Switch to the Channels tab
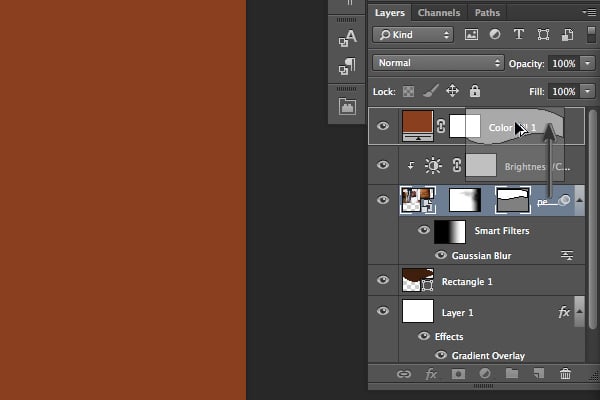Screen dimensions: 600x400 coord(439,13)
